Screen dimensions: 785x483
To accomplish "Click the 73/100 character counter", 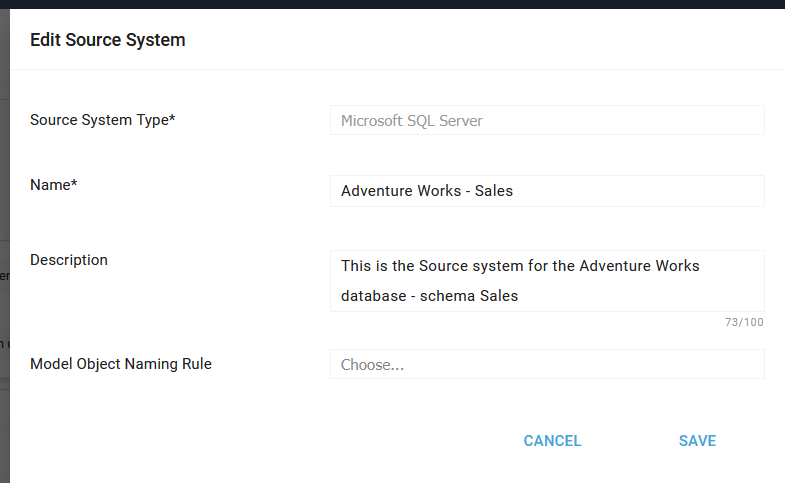I will click(x=744, y=322).
